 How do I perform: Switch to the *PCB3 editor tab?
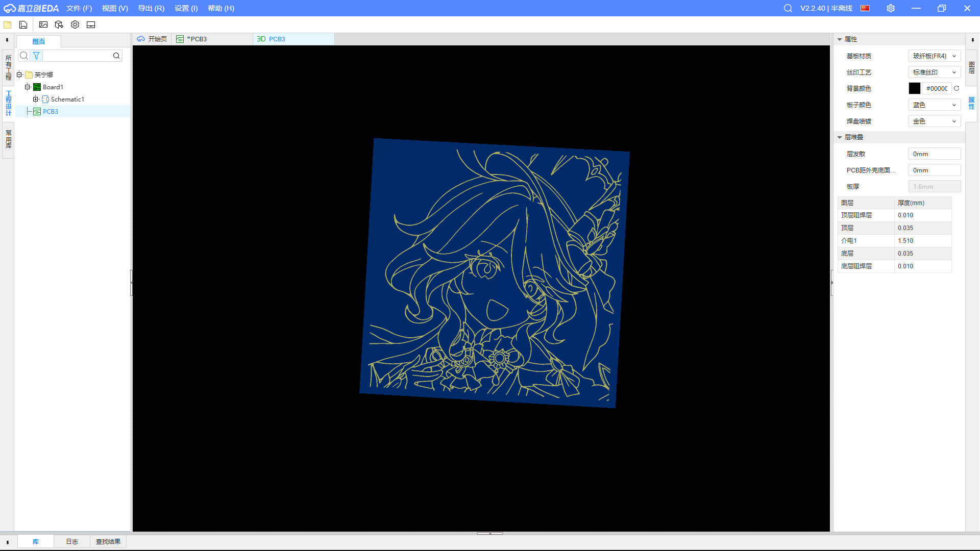(x=197, y=39)
